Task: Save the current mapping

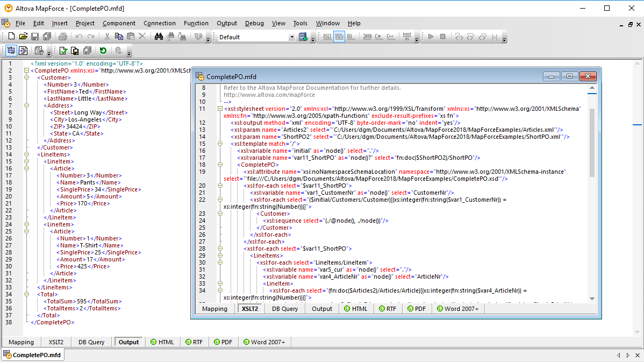Action: (35, 37)
